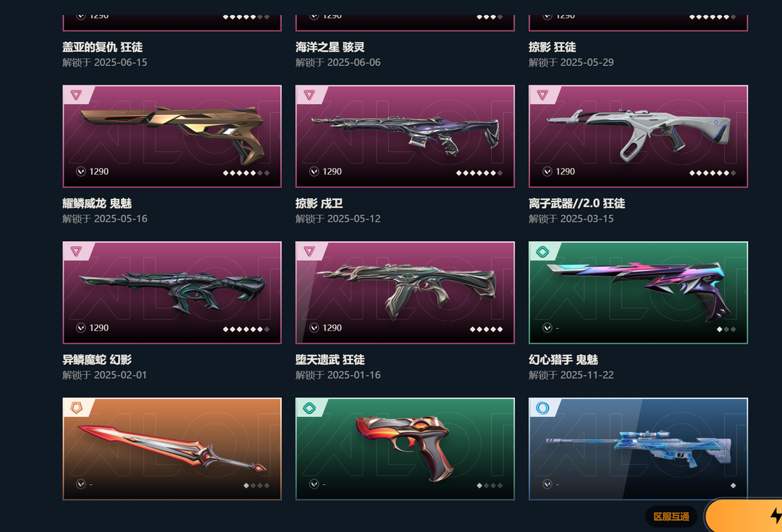Click the VP currency icon on 堕天遗武 狂徒

(314, 328)
